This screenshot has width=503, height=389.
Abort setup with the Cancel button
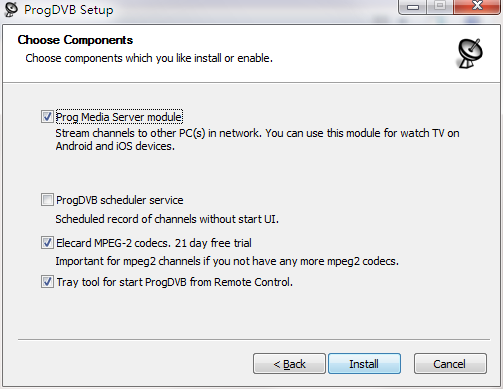(450, 364)
